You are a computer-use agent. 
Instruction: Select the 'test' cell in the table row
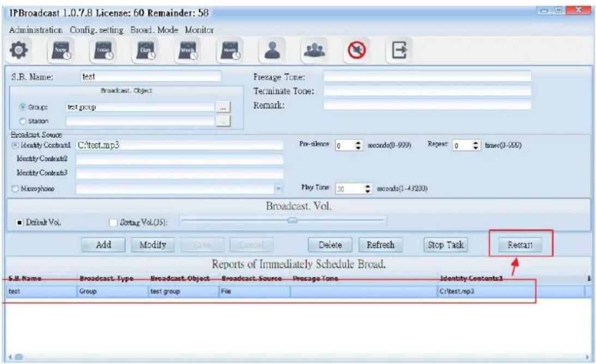tap(41, 292)
